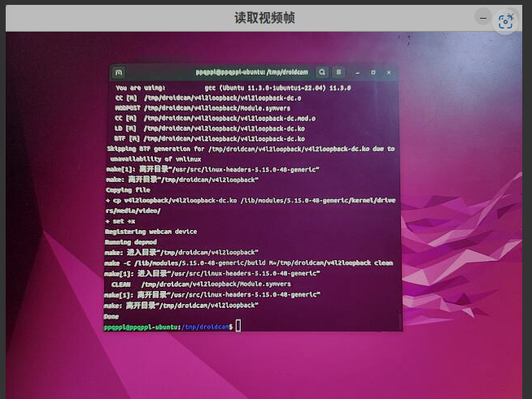Viewport: 532px width, 399px height.
Task: Click the green ppqppl@ppqppl-ubuntu prompt text
Action: [x=142, y=327]
